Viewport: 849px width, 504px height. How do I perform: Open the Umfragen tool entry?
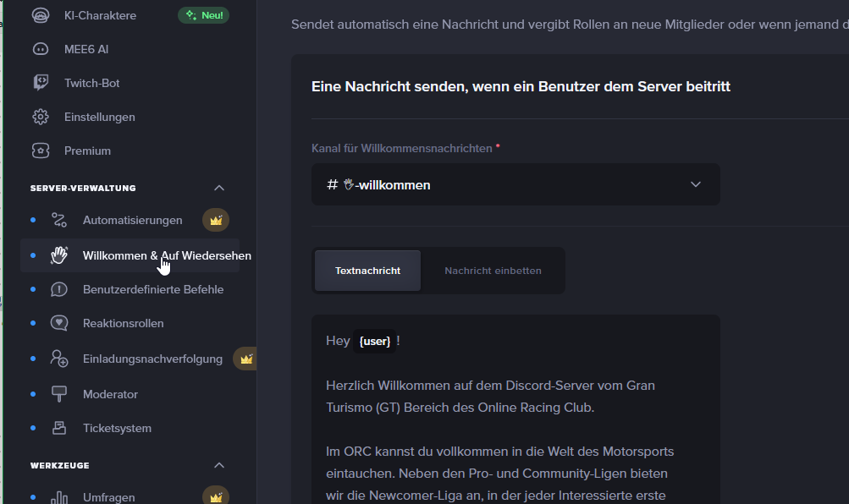[108, 497]
